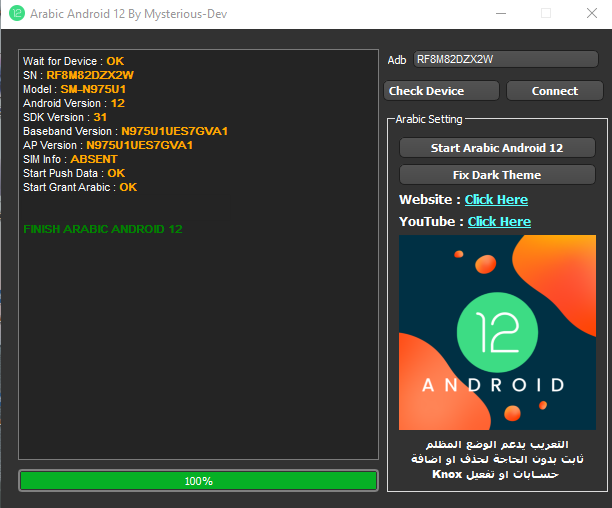Run the Fix Dark Theme button
This screenshot has width=612, height=508.
(497, 174)
